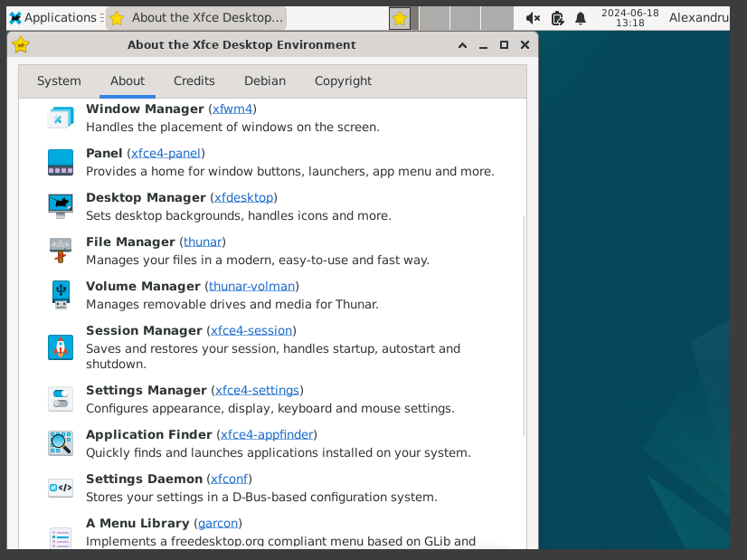Click the Application Finder magnifier icon

point(60,443)
